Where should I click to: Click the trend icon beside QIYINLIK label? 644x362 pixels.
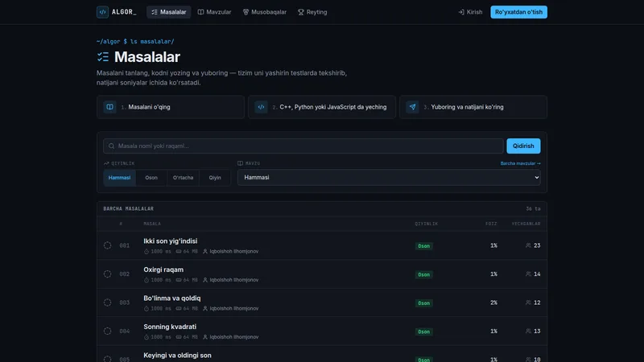[x=106, y=163]
